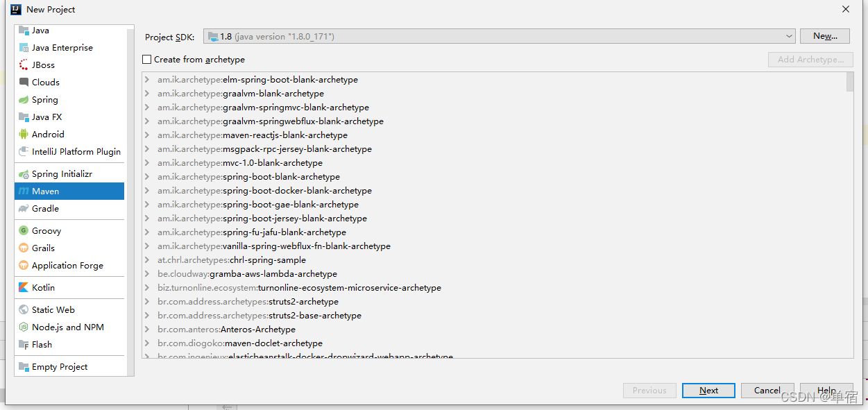Image resolution: width=868 pixels, height=410 pixels.
Task: Click the Add Archetype... button
Action: tap(810, 60)
